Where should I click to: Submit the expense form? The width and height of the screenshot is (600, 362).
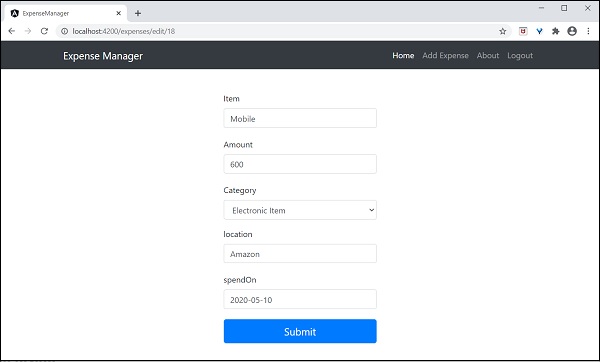point(300,331)
